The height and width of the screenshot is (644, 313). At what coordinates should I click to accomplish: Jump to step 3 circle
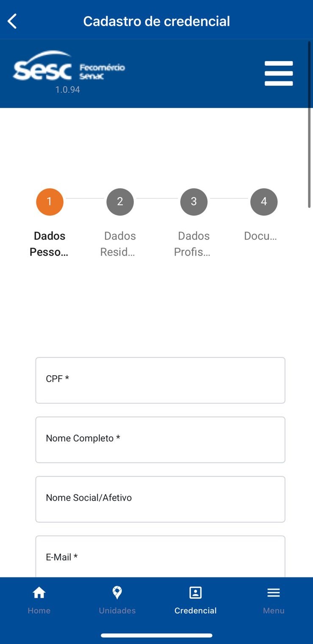194,202
